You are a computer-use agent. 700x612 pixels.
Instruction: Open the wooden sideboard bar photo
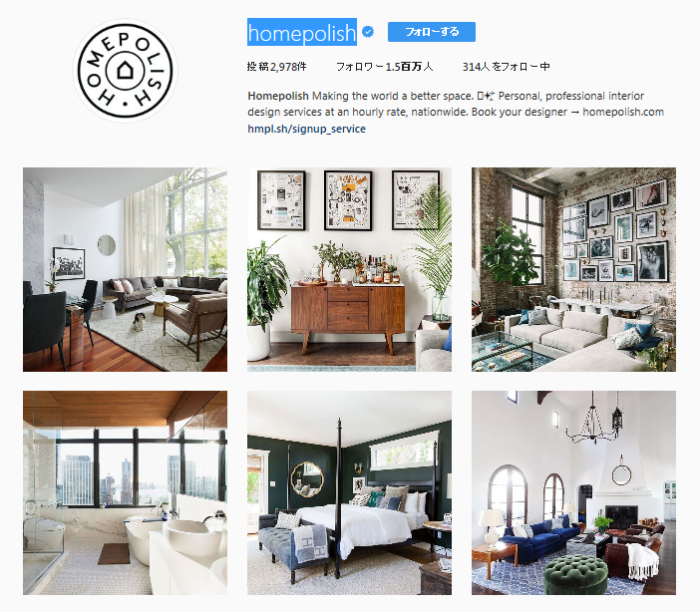349,269
